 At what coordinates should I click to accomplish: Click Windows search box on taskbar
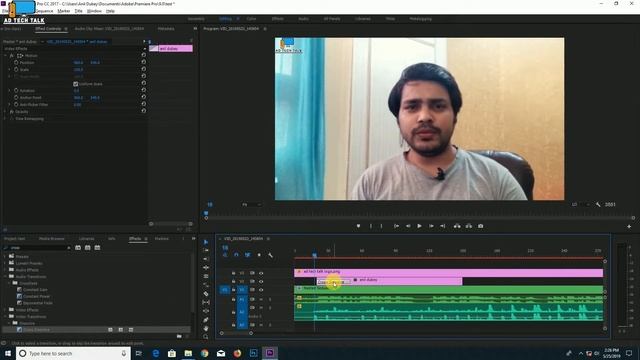pyautogui.click(x=73, y=353)
